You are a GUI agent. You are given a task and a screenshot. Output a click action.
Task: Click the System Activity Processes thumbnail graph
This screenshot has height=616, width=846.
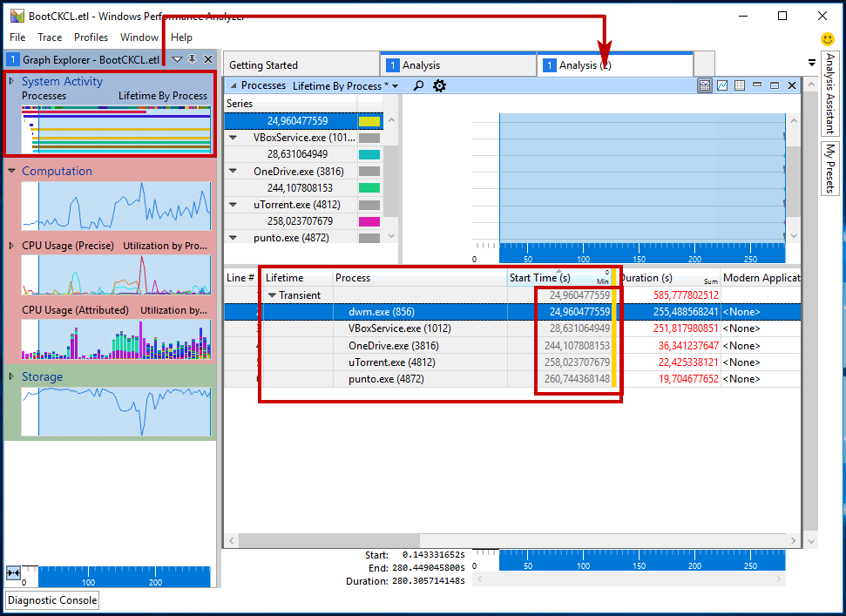pyautogui.click(x=116, y=130)
